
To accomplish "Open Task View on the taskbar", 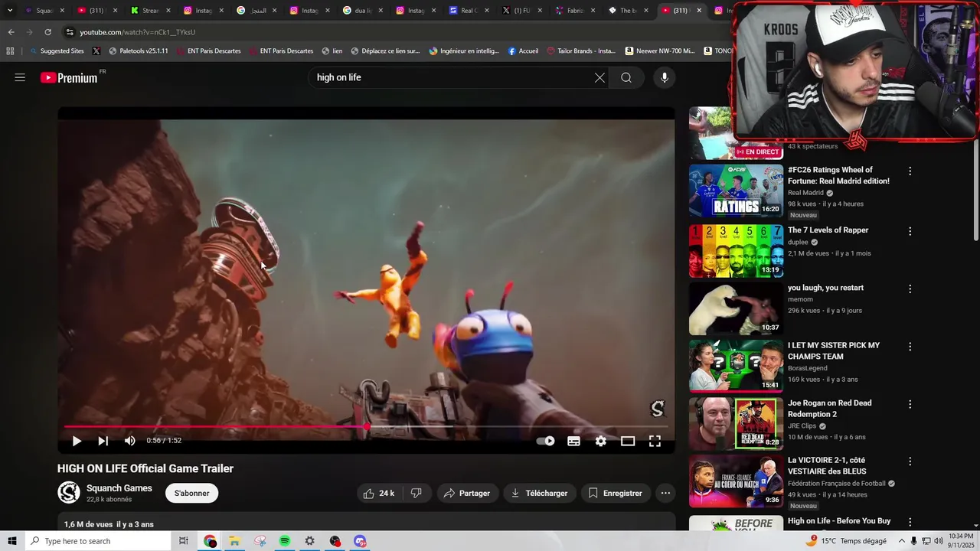I will (184, 541).
